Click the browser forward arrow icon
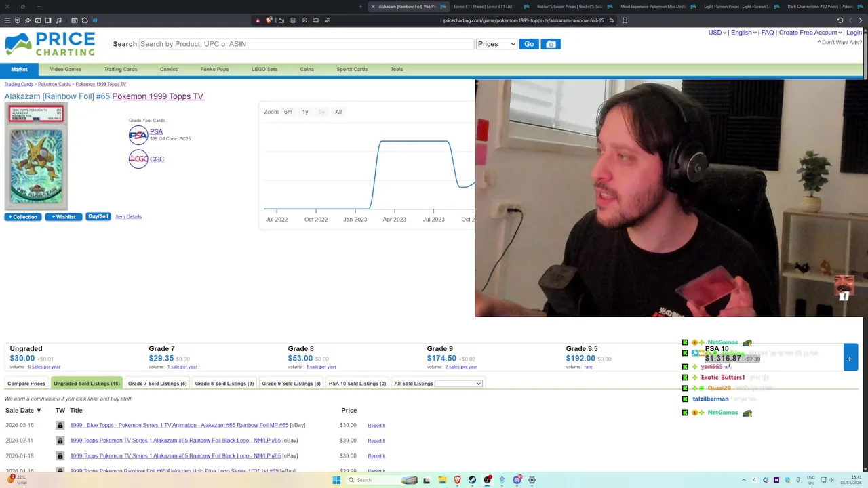868x488 pixels. pyautogui.click(x=861, y=20)
